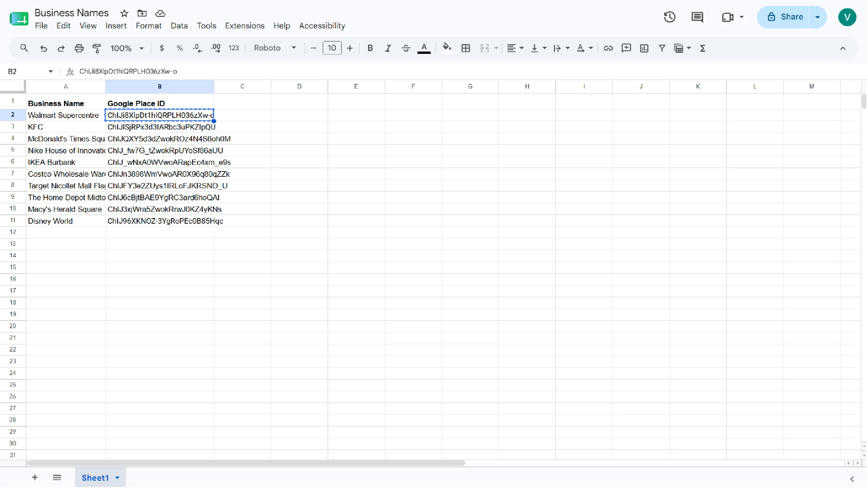Click the horizontal scrollbar thumb
Screen dimensions: 868x490
point(246,463)
